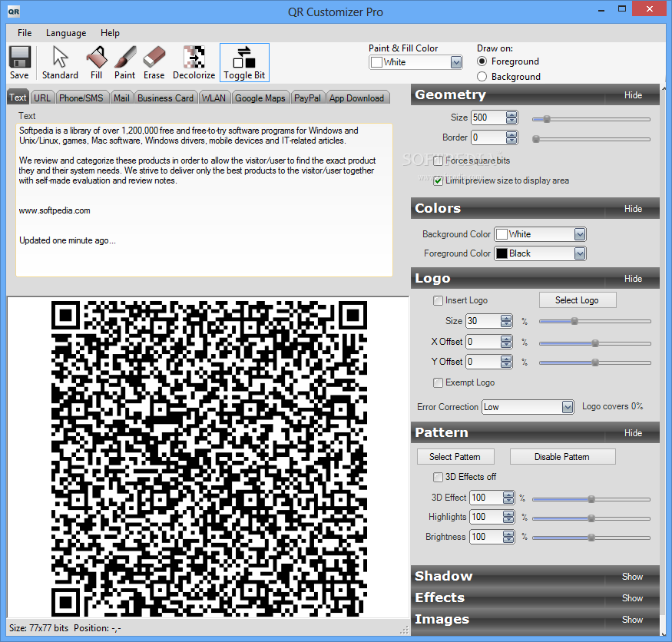Select the Erase tool
The image size is (672, 642).
click(x=154, y=62)
